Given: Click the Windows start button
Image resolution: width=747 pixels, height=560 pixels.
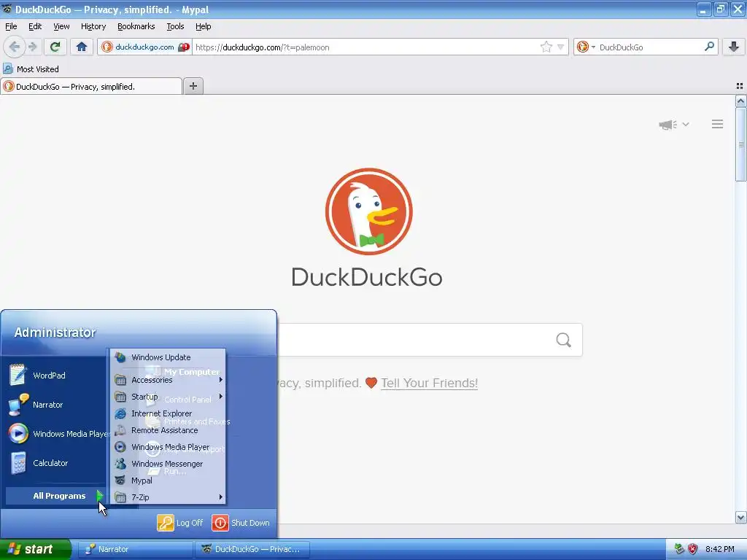Looking at the screenshot, I should click(x=35, y=549).
